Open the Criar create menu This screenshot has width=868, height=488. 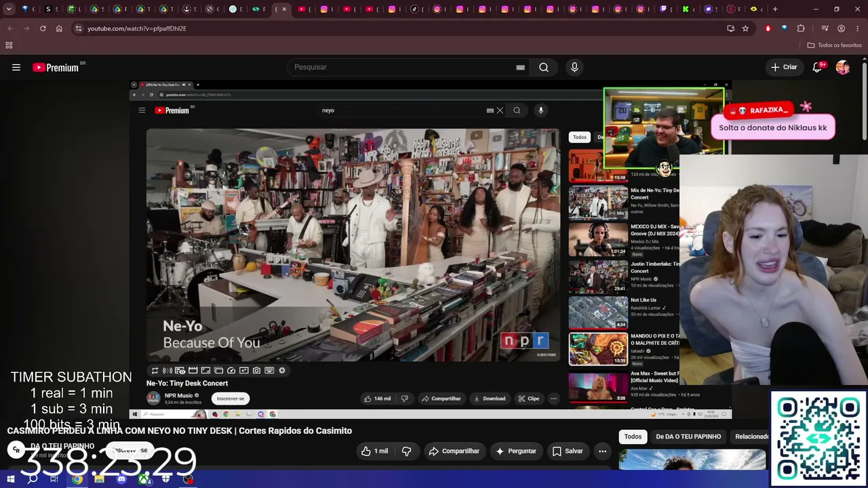784,67
